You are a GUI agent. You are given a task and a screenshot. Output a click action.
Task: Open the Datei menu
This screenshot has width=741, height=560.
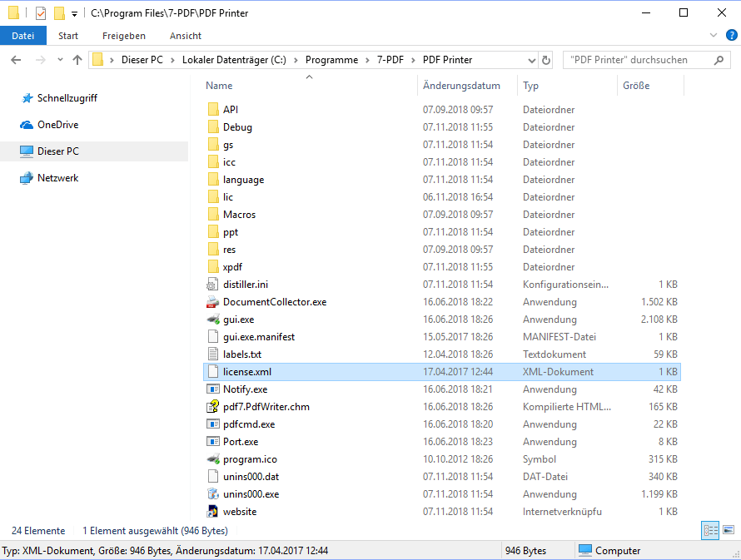pyautogui.click(x=23, y=36)
